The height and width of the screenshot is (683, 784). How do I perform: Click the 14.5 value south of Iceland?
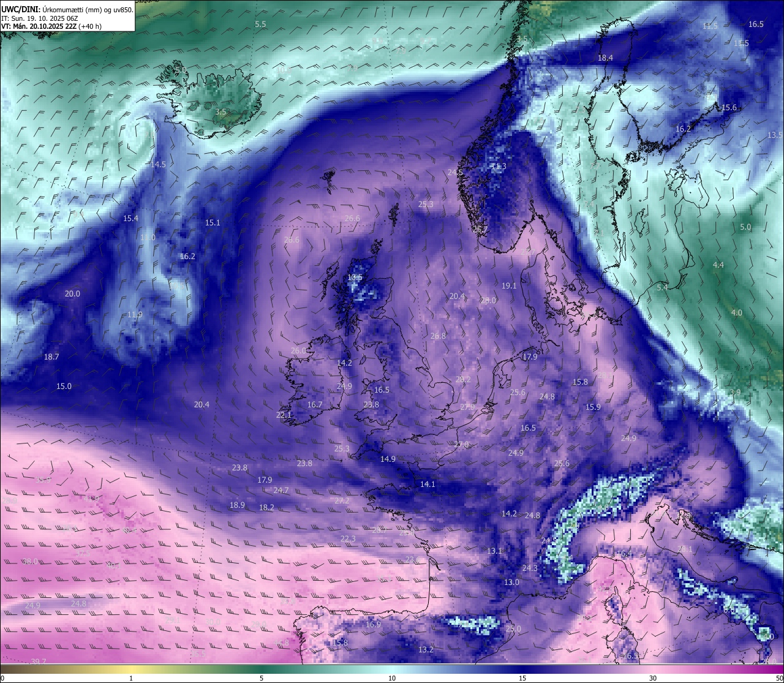click(158, 164)
